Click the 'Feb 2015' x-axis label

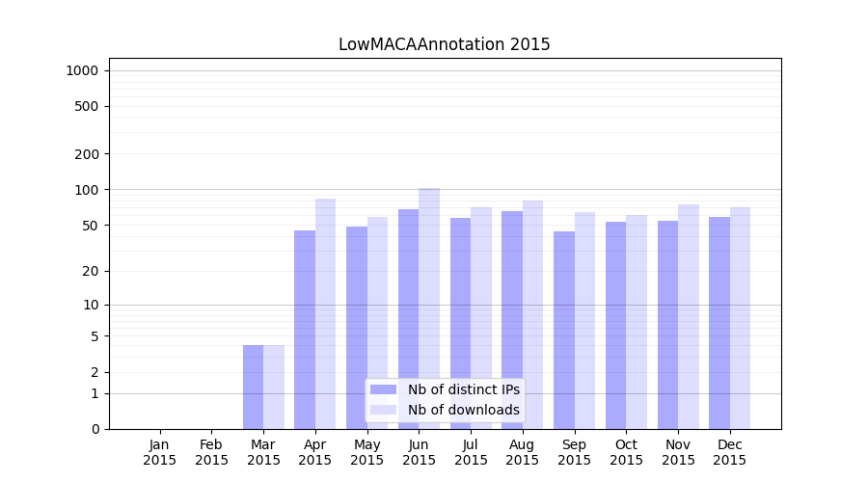pos(212,452)
